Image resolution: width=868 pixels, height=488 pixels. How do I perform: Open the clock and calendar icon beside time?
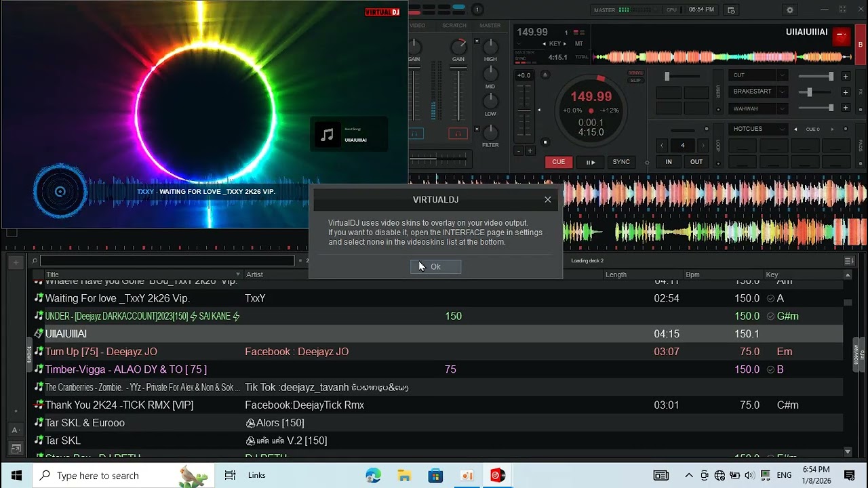tap(731, 10)
